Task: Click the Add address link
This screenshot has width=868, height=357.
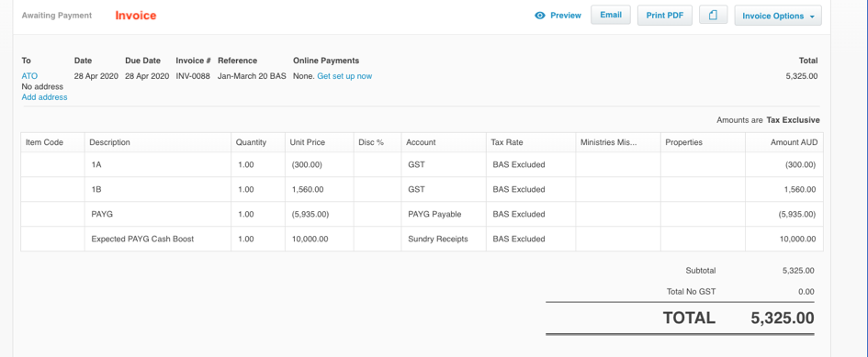Action: 44,97
